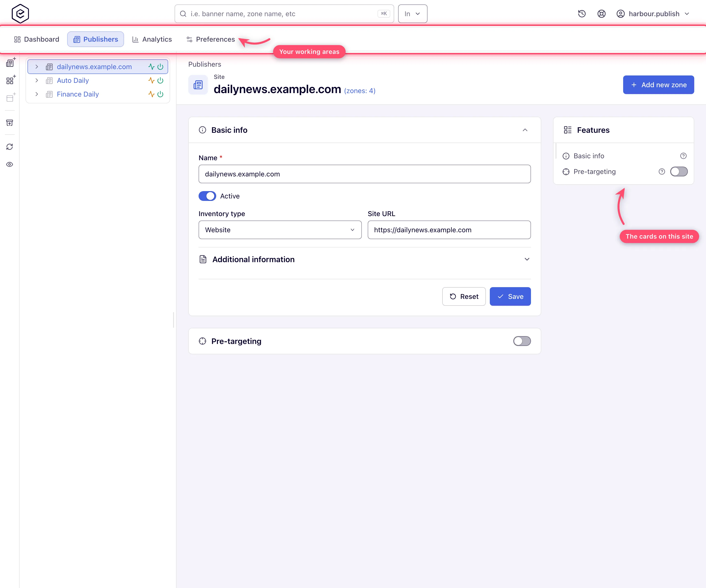This screenshot has height=588, width=706.
Task: Toggle the Active switch off
Action: pyautogui.click(x=207, y=196)
